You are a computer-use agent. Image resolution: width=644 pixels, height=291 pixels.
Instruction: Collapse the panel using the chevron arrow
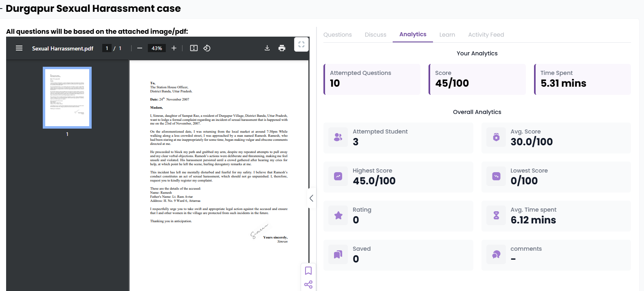coord(311,198)
